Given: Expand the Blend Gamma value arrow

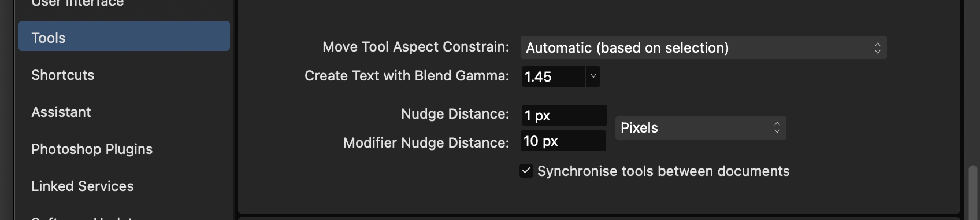Looking at the screenshot, I should (x=593, y=76).
